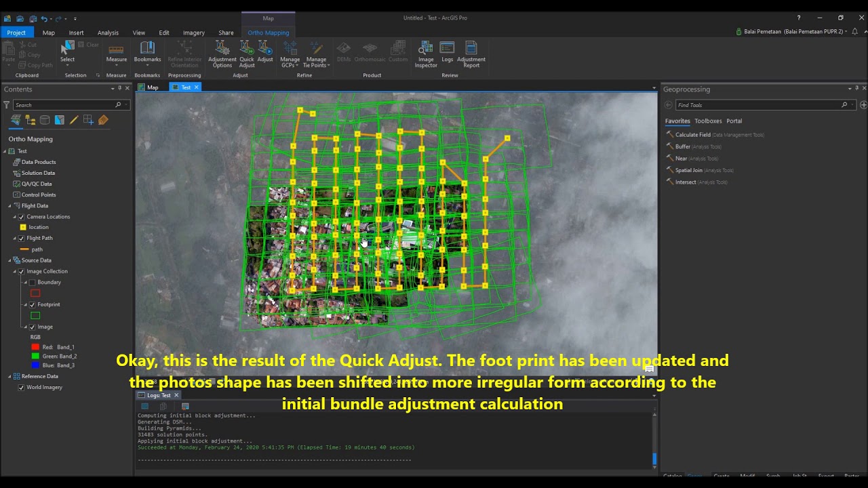Open the view tab list dropdown arrow
The image size is (868, 488).
(x=654, y=88)
